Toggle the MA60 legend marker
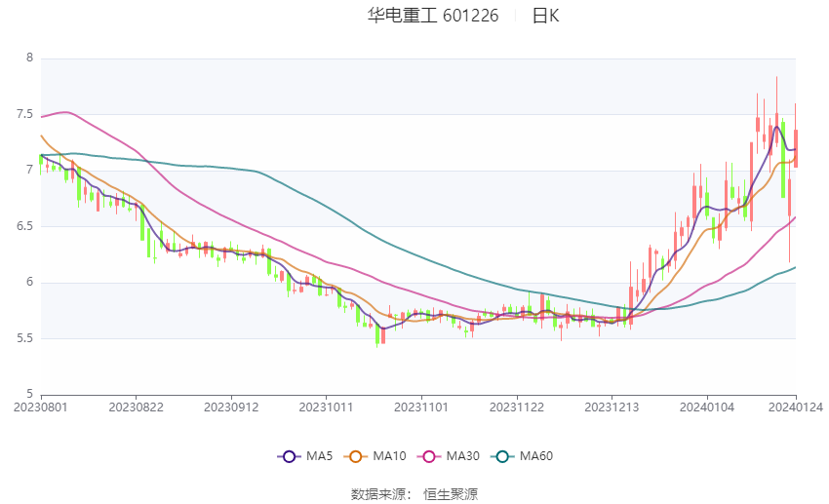 (502, 456)
